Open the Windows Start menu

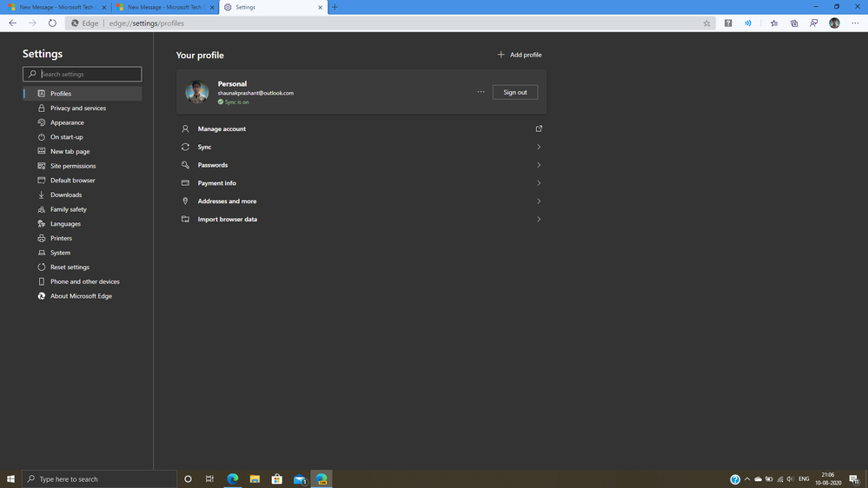click(10, 479)
